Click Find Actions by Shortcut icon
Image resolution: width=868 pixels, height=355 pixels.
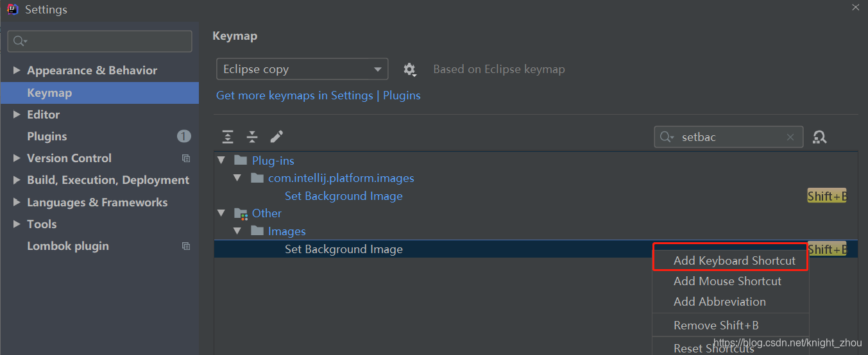pyautogui.click(x=820, y=136)
